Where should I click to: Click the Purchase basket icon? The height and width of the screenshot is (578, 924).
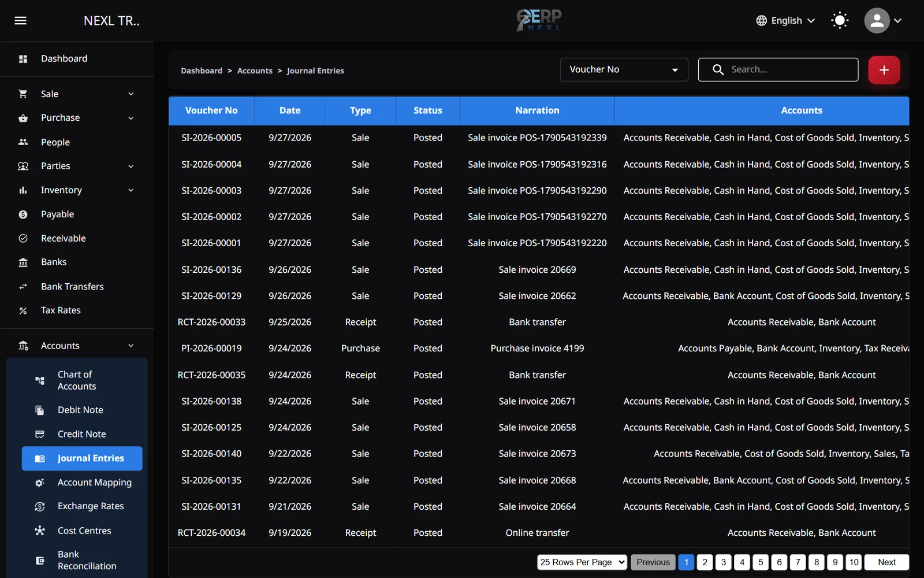click(x=23, y=118)
